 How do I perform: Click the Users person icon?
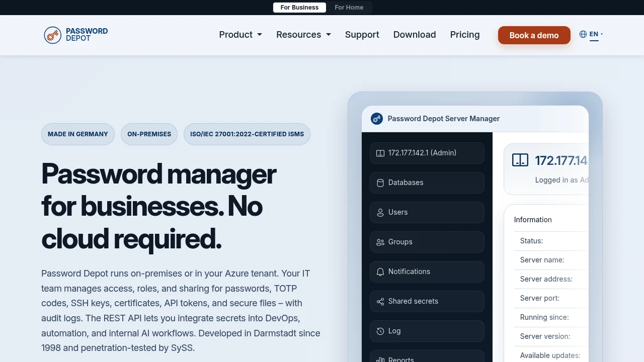(x=380, y=212)
